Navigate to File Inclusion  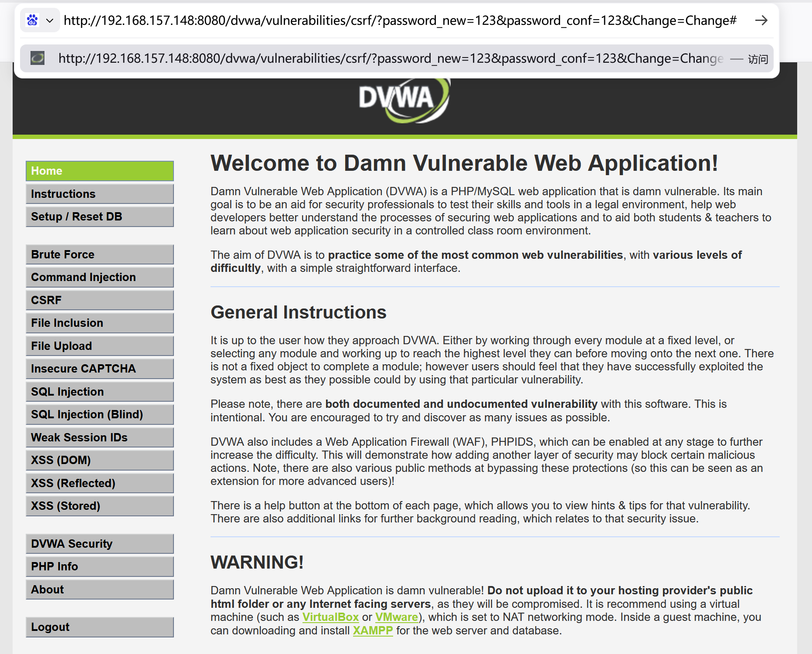tap(100, 323)
